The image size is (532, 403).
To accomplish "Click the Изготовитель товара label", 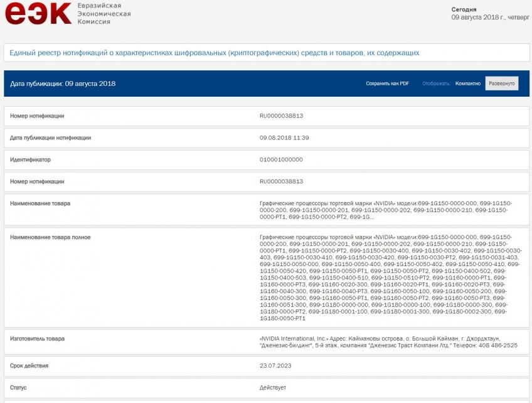I will point(37,338).
